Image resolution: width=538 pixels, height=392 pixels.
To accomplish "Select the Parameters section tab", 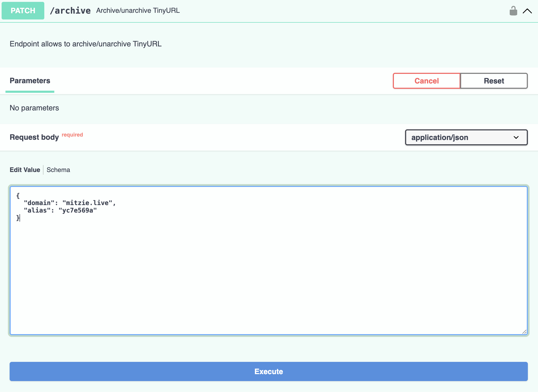I will pyautogui.click(x=30, y=81).
